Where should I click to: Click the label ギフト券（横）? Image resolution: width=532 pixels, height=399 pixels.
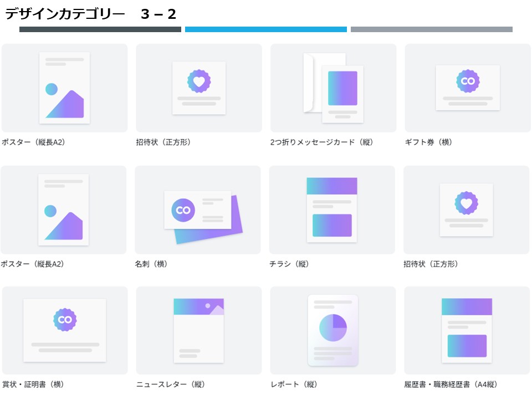428,142
